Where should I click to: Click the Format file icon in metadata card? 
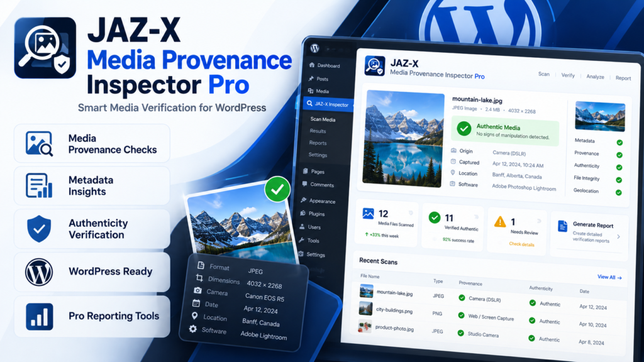(x=201, y=265)
